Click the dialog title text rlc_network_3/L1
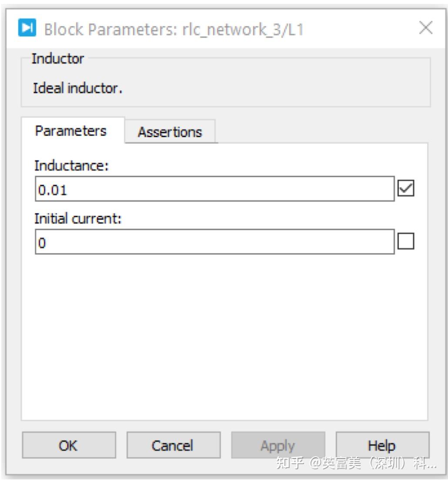 174,29
